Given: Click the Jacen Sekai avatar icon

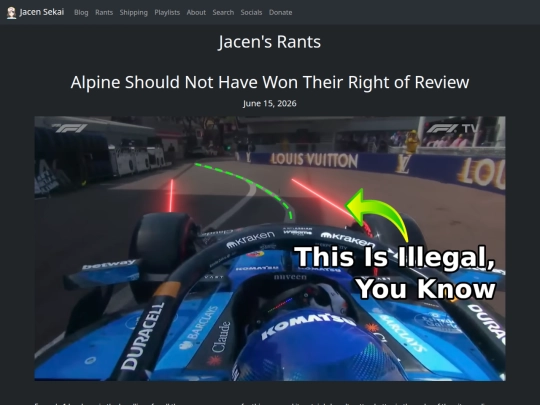Looking at the screenshot, I should pyautogui.click(x=11, y=13).
